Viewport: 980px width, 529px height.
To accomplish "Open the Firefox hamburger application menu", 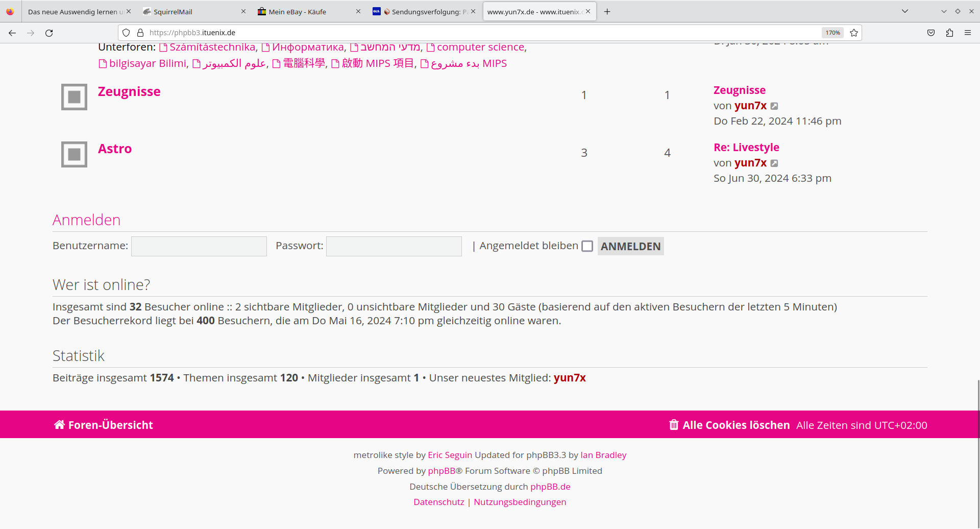I will [x=968, y=33].
